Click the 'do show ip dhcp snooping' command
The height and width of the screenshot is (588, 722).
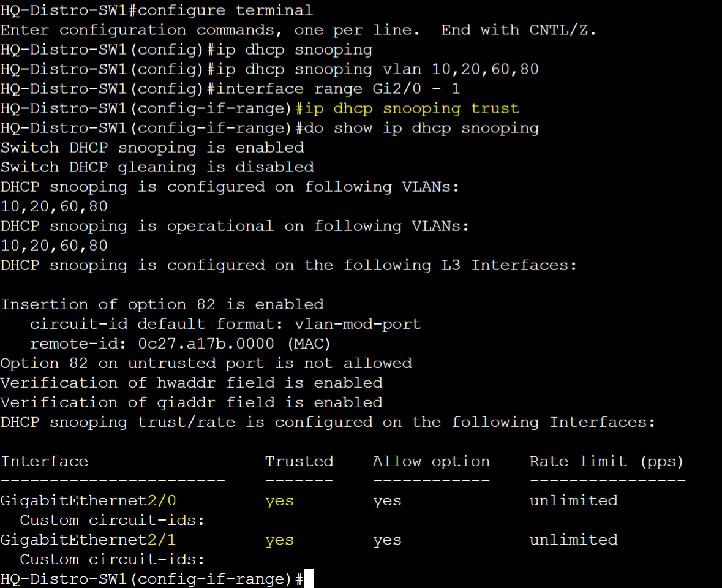click(421, 128)
